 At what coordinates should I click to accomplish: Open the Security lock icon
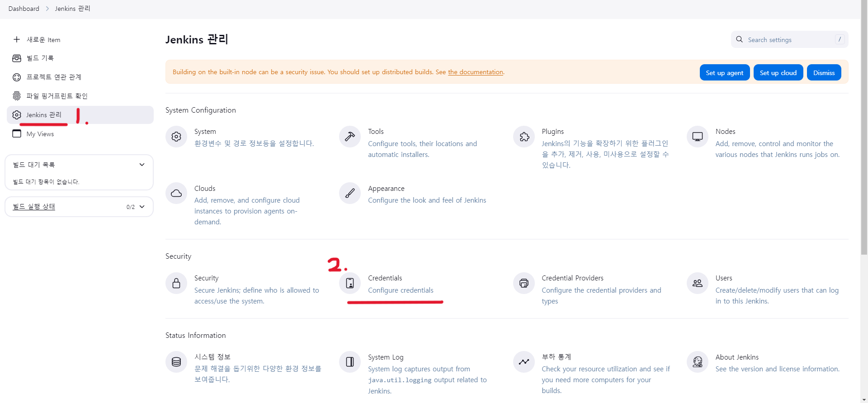coord(176,283)
